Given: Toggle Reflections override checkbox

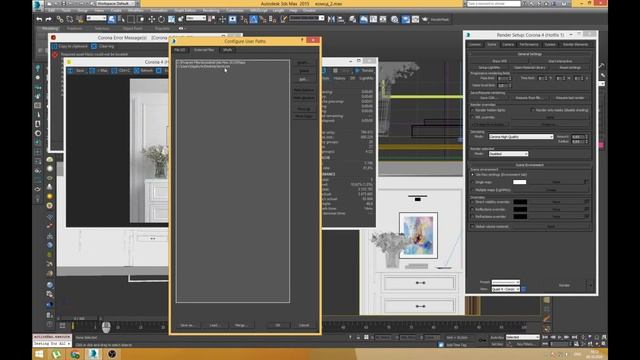Looking at the screenshot, I should point(473,209).
